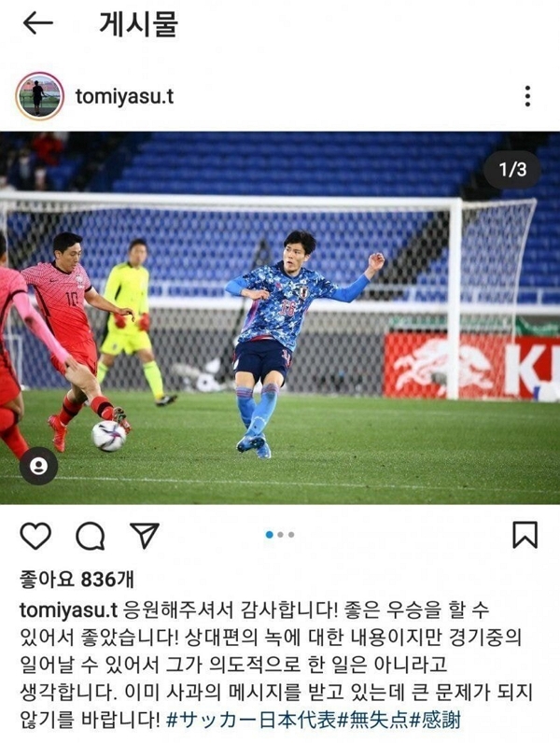Share post using paper plane icon

pos(145,536)
